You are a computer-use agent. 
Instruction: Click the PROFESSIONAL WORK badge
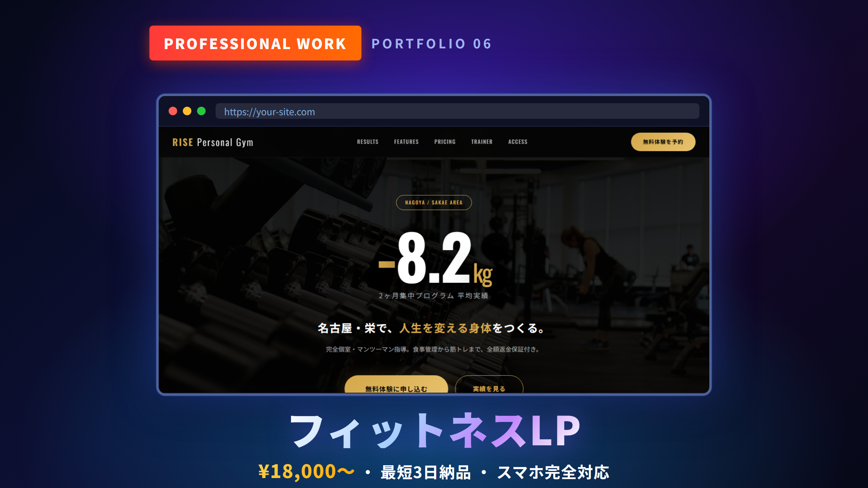click(255, 43)
